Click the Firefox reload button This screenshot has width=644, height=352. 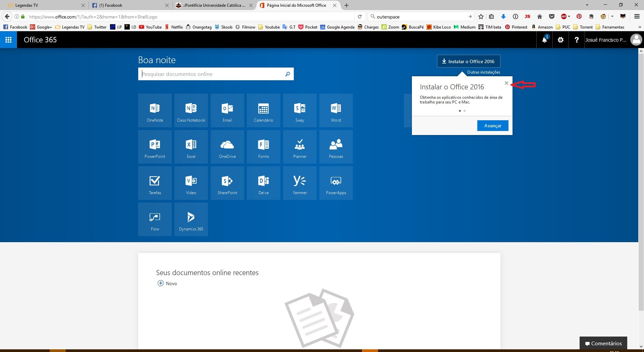(360, 16)
